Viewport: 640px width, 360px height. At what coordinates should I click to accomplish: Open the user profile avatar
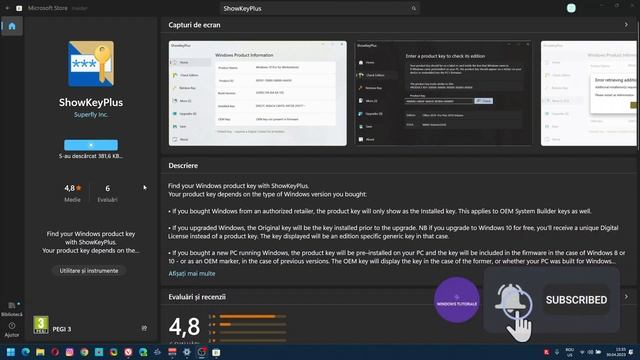click(x=571, y=8)
